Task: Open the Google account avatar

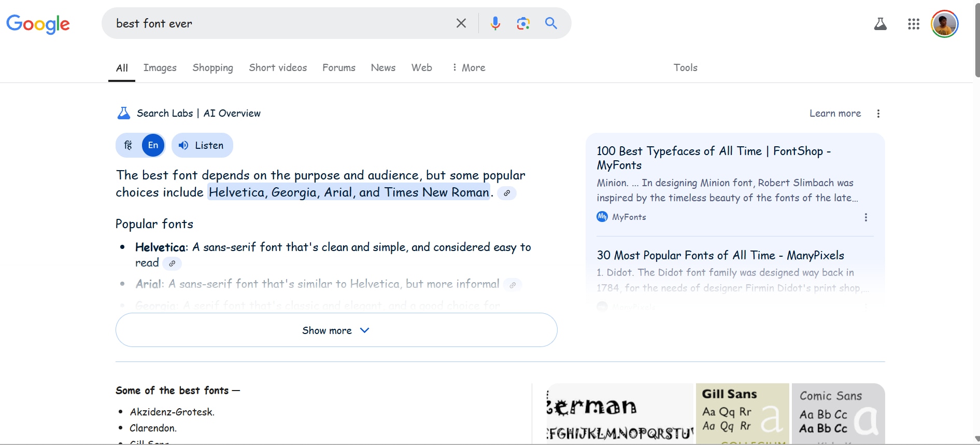Action: coord(944,24)
